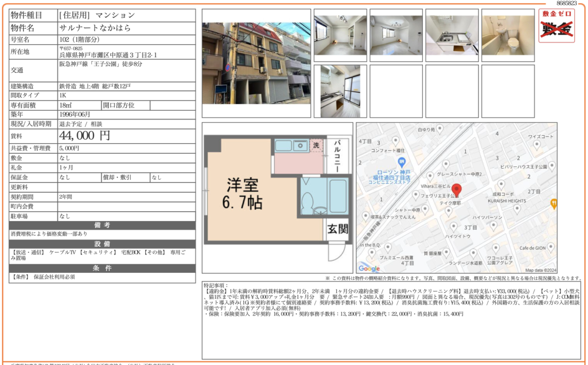The height and width of the screenshot is (365, 588).
Task: Click the rent amount 44,000 円
Action: click(85, 136)
